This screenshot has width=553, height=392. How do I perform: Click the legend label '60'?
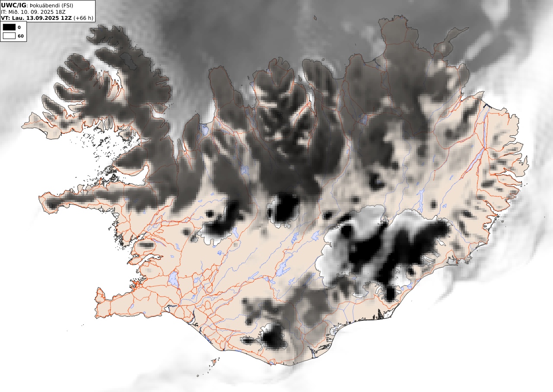(20, 36)
